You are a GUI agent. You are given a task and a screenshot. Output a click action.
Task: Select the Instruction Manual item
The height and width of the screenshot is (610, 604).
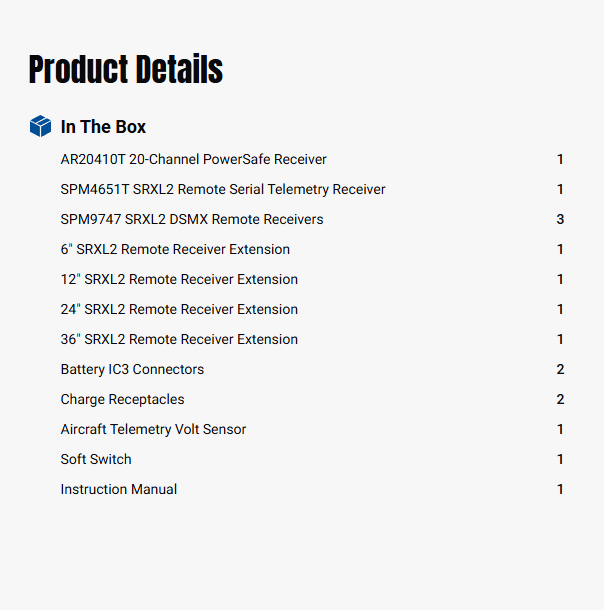119,489
